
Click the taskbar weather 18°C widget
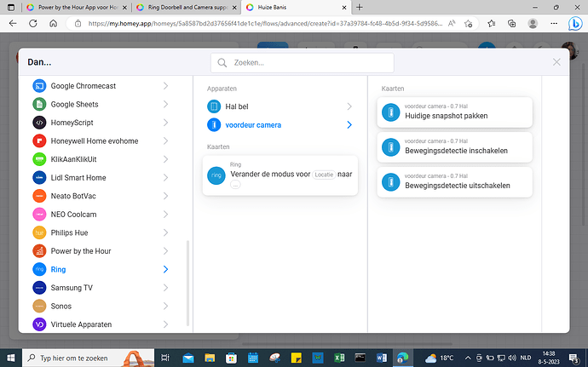point(440,358)
